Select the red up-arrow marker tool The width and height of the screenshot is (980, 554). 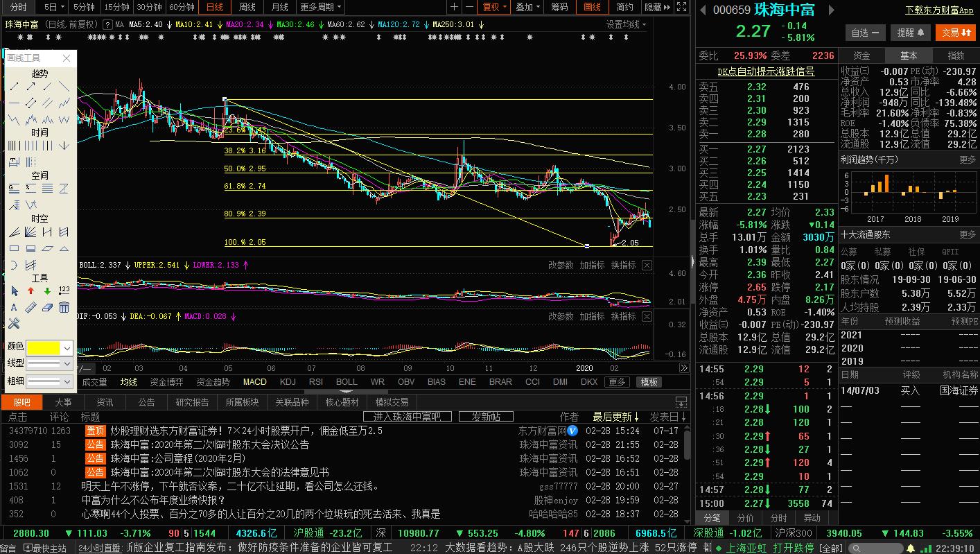(30, 290)
